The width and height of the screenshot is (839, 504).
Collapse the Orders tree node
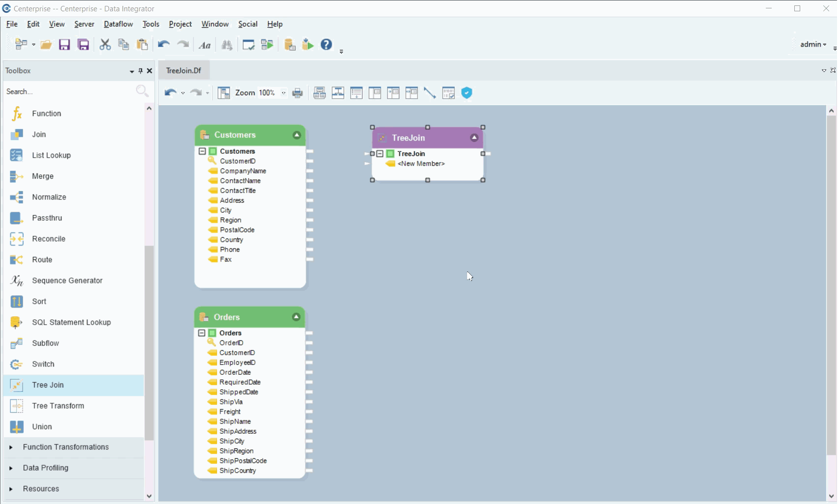(x=201, y=333)
